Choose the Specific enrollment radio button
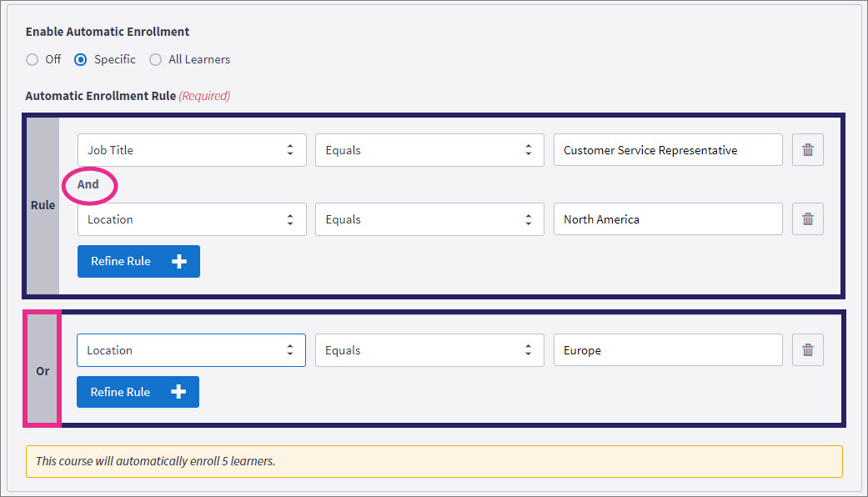This screenshot has height=497, width=868. click(x=80, y=59)
